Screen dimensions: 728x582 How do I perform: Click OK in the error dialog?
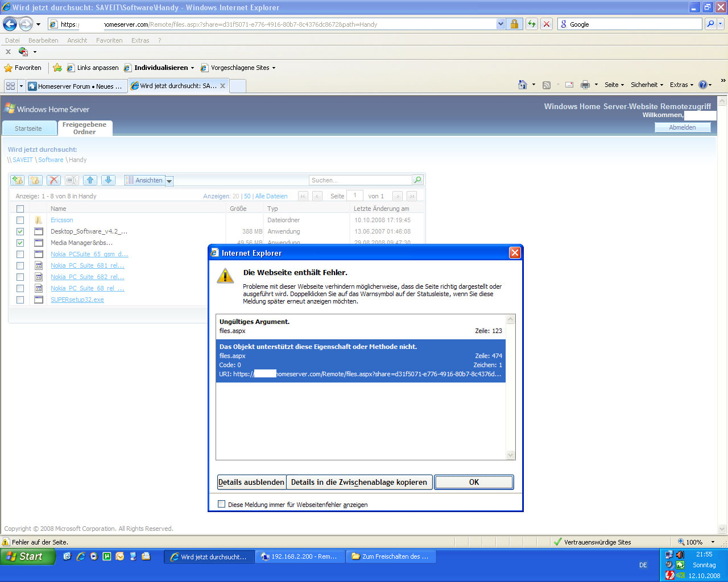pos(474,482)
